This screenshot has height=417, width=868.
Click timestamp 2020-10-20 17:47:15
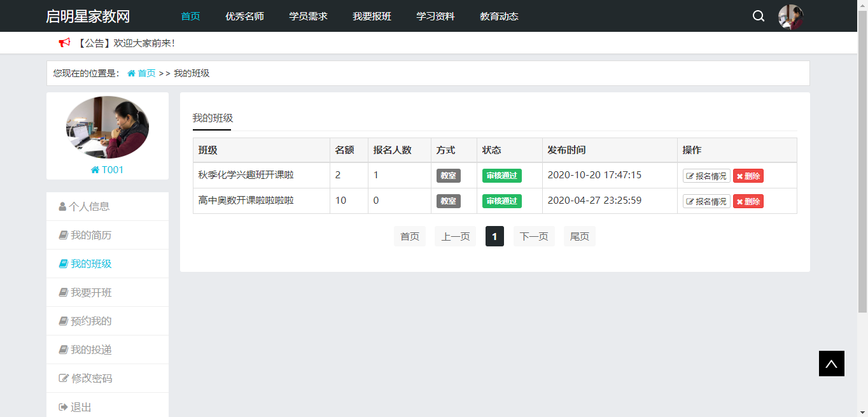(594, 175)
